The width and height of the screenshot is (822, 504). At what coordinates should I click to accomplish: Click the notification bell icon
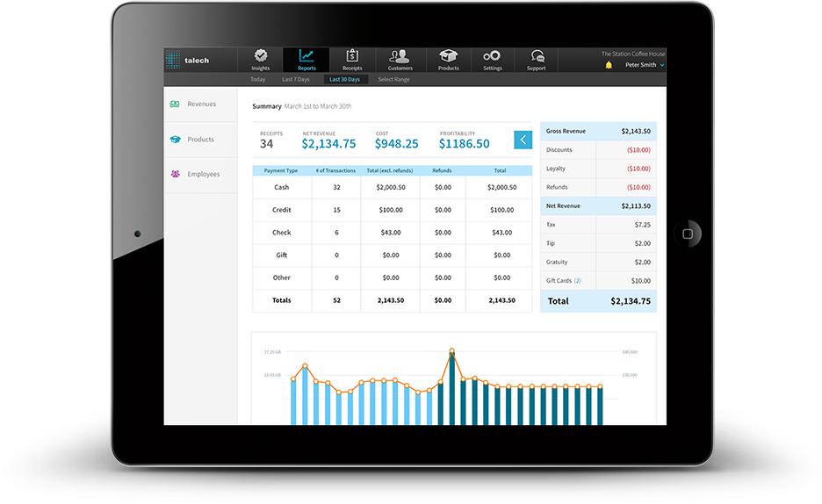coord(609,65)
